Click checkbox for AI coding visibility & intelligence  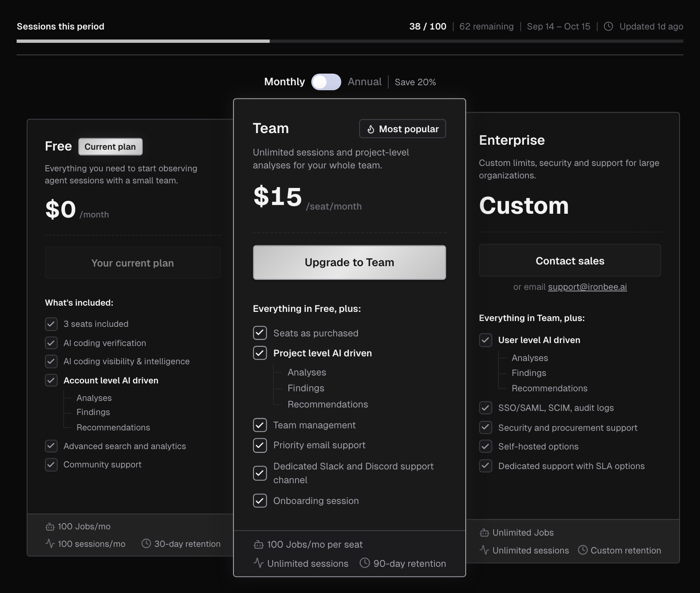pyautogui.click(x=51, y=361)
